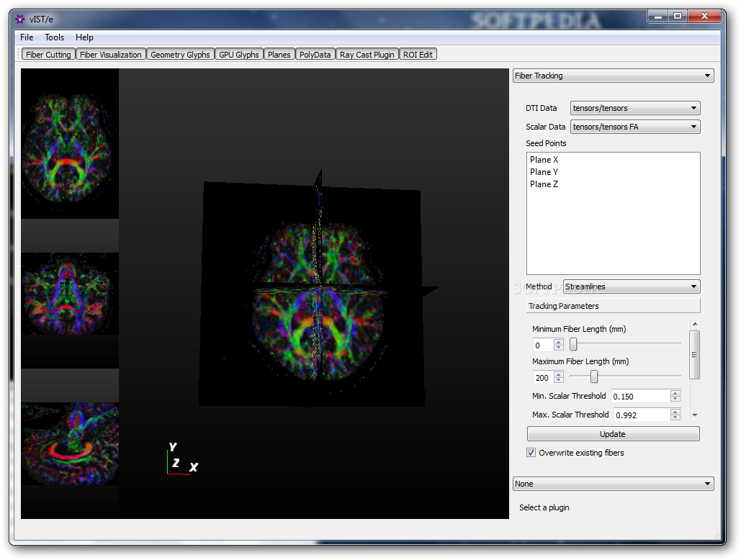Image resolution: width=741 pixels, height=560 pixels.
Task: Select Plane Z seed point
Action: (x=544, y=184)
